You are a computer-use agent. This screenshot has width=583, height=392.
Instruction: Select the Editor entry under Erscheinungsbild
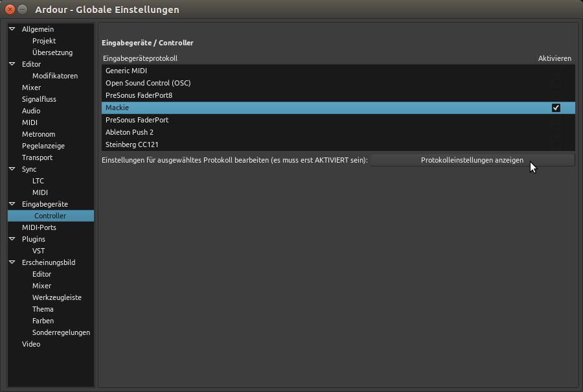click(x=41, y=274)
